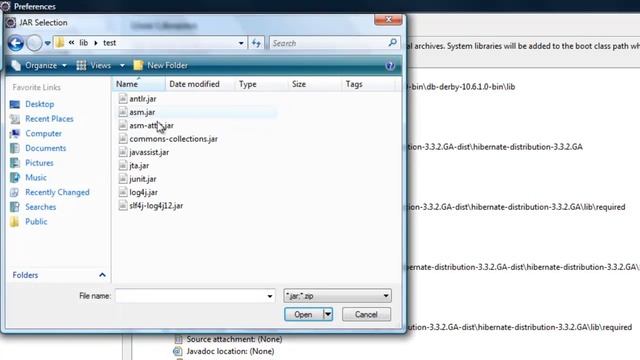The width and height of the screenshot is (640, 360).
Task: Expand the Views dropdown arrow
Action: (x=122, y=65)
